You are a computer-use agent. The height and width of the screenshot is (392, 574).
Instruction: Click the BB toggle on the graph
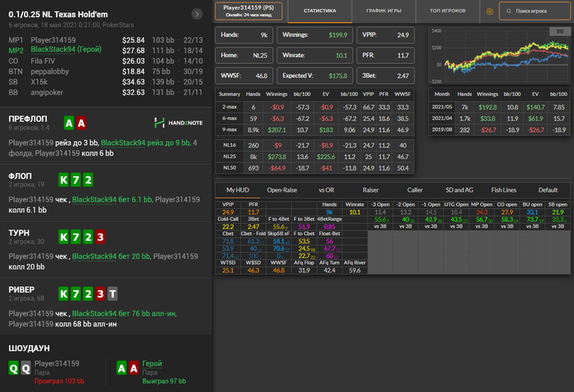(560, 32)
